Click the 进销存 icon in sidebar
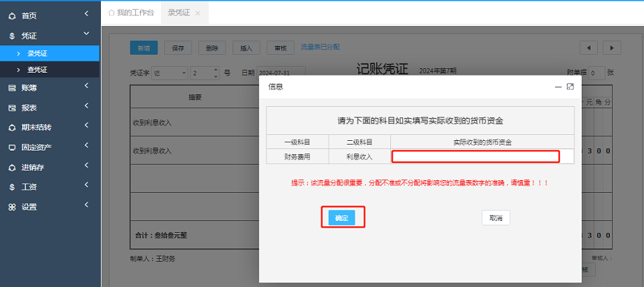Viewport: 644px width, 287px height. 12,168
